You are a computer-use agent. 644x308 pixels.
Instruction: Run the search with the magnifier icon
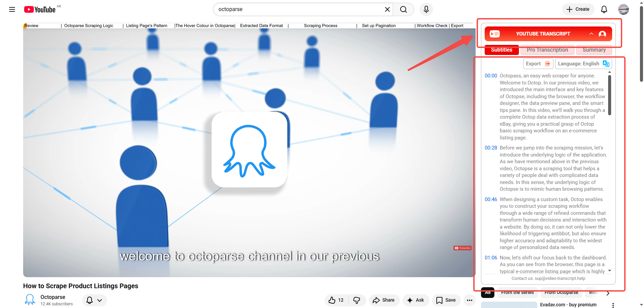403,9
